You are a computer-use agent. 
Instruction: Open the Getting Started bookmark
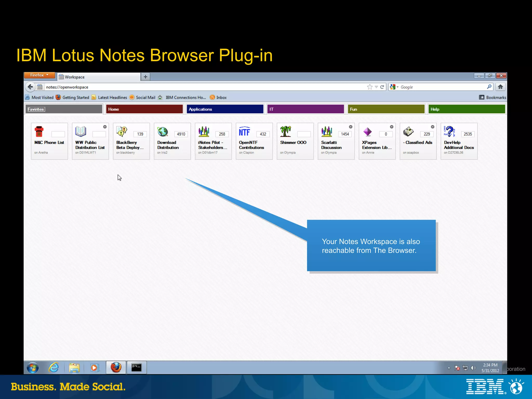coord(72,97)
